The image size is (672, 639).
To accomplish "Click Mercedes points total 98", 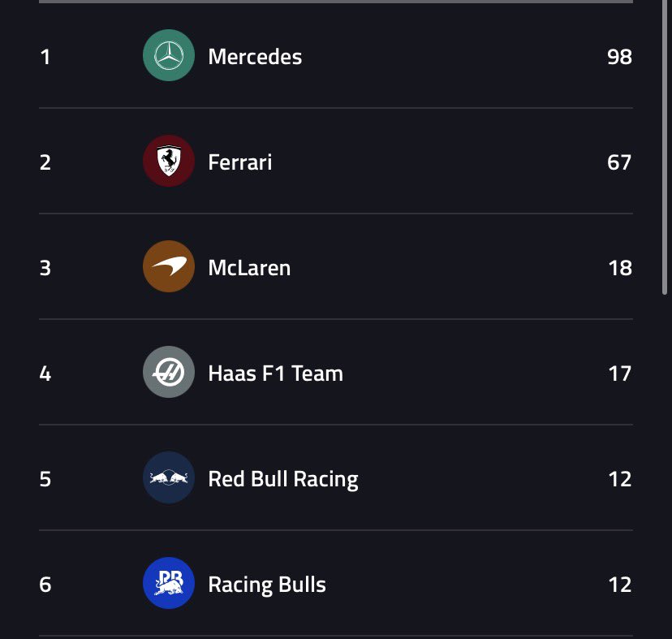I will click(619, 57).
